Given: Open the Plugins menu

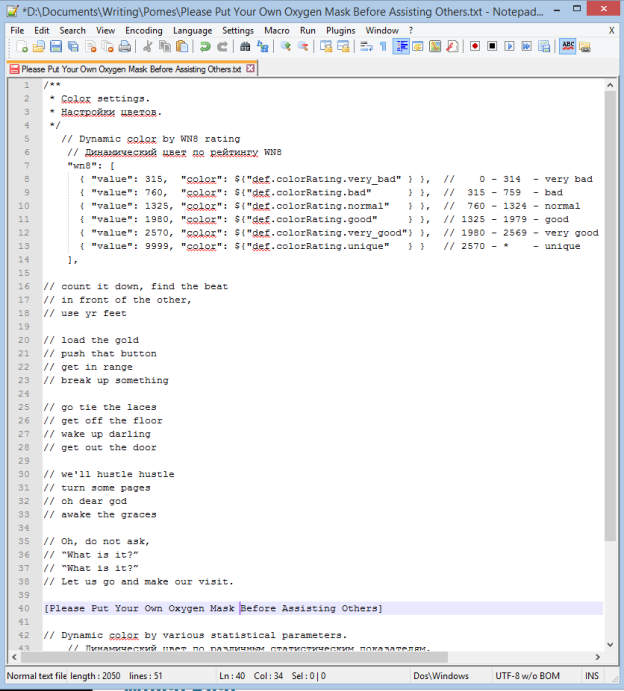Looking at the screenshot, I should tap(341, 31).
